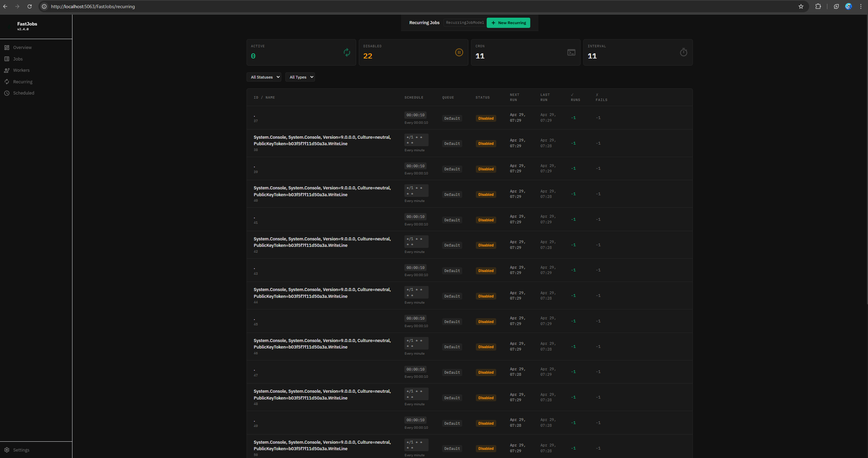Screen dimensions: 868x458
Task: Click the Disabled badge for job 47
Action: tap(486, 373)
